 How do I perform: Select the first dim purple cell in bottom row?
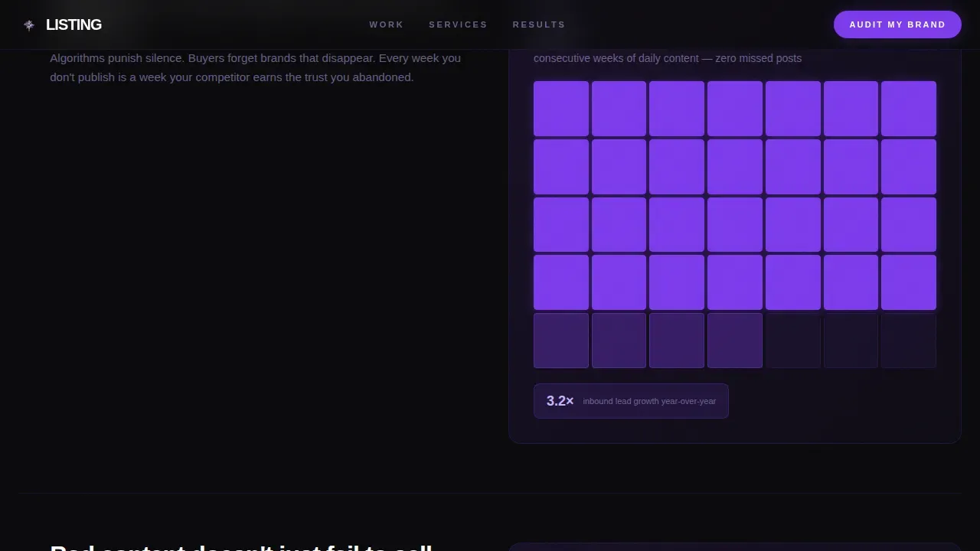click(x=561, y=341)
